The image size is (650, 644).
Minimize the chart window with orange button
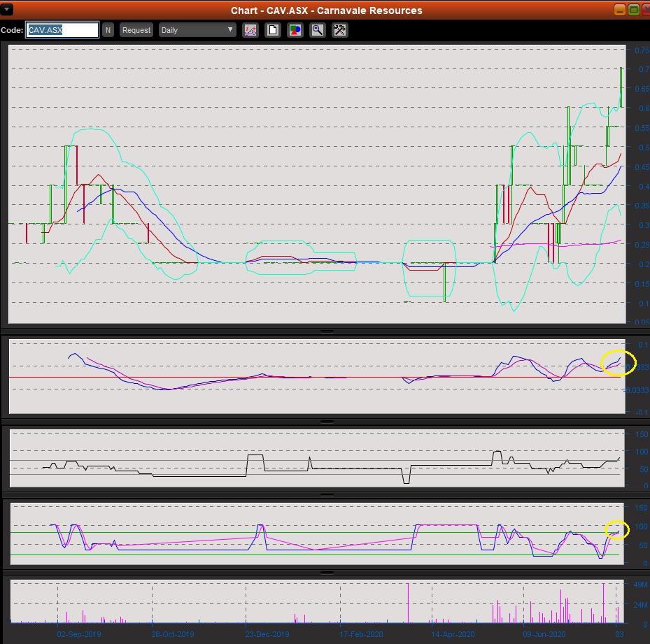620,10
